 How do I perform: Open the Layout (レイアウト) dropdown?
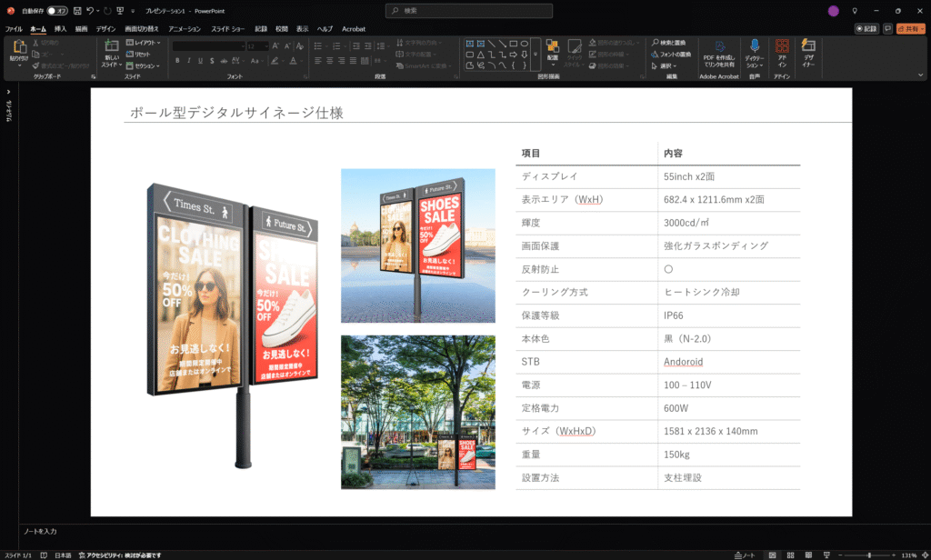tap(144, 43)
